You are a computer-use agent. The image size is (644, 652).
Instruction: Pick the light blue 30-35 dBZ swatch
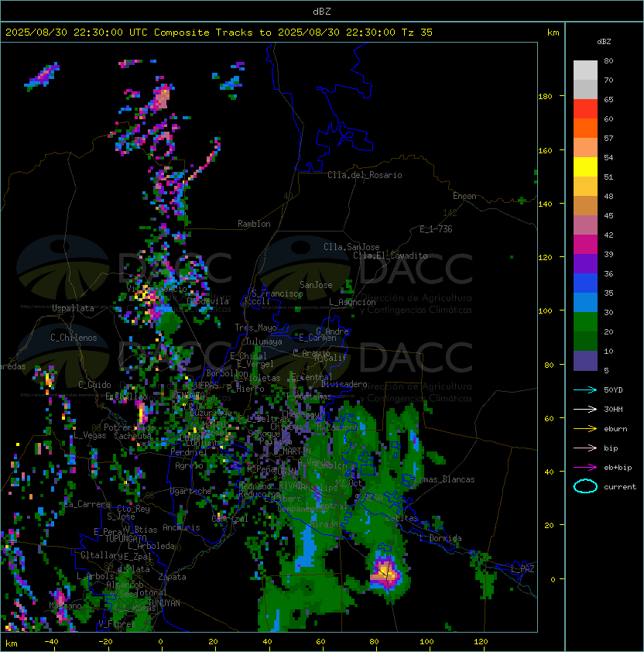pyautogui.click(x=585, y=302)
